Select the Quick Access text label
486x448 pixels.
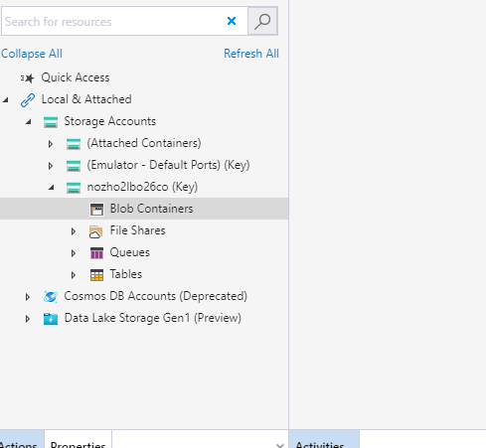tap(76, 77)
